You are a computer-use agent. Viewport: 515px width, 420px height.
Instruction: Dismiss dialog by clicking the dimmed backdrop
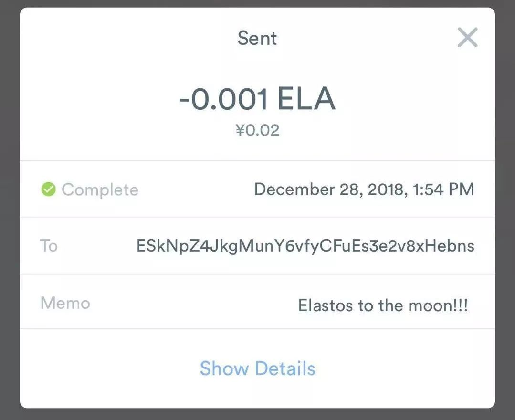[9, 210]
